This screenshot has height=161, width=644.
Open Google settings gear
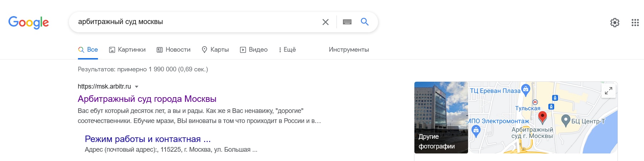click(615, 23)
